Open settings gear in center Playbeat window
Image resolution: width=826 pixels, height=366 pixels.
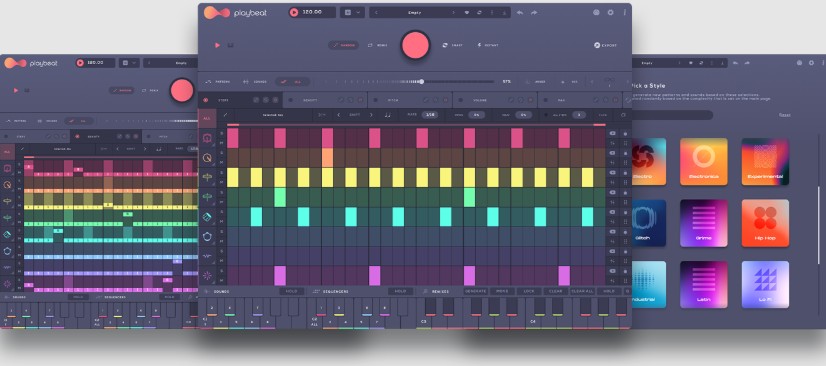pyautogui.click(x=611, y=12)
